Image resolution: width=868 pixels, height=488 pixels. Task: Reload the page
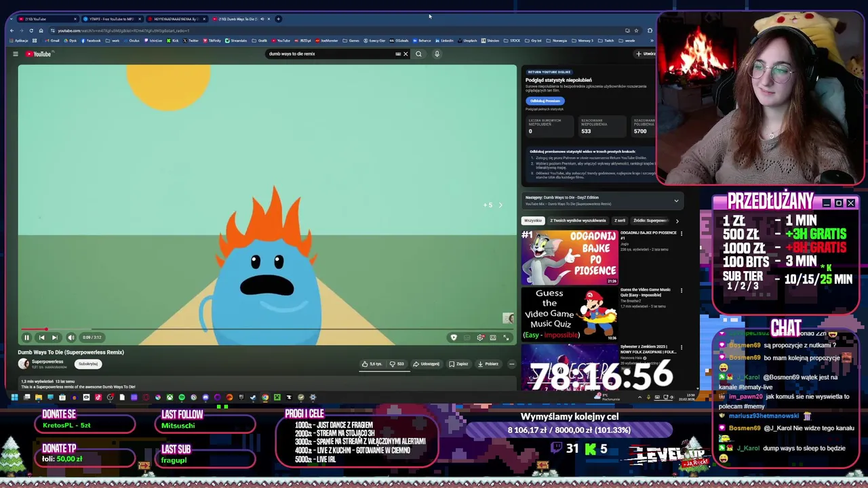click(x=31, y=30)
